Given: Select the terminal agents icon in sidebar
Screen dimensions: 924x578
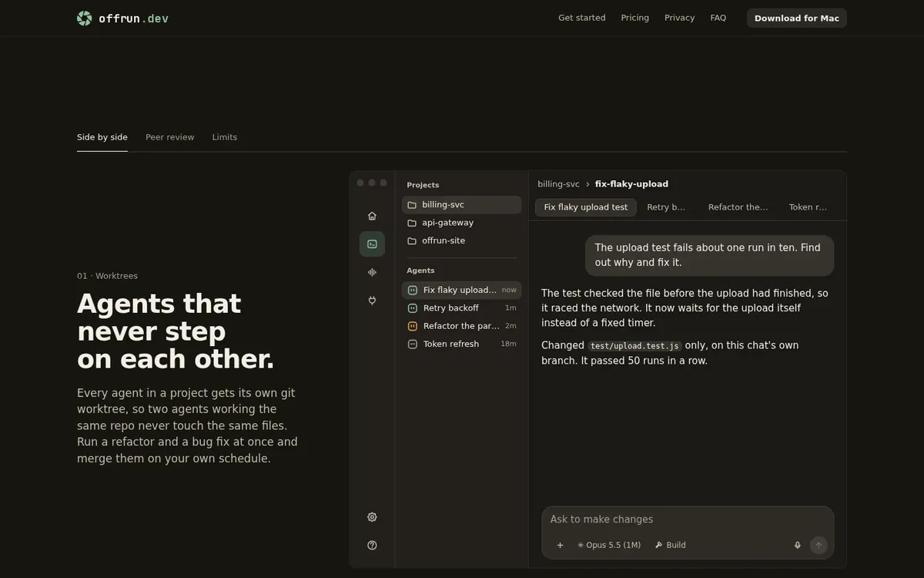Looking at the screenshot, I should [372, 244].
